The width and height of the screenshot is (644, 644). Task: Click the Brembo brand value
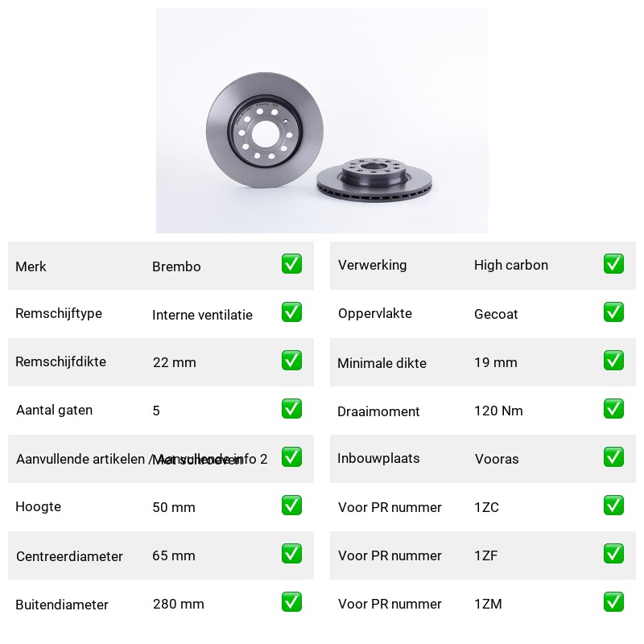point(176,266)
